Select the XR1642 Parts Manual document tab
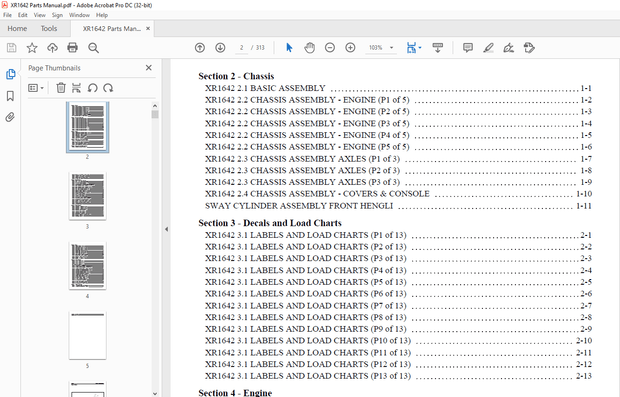Image resolution: width=620 pixels, height=397 pixels. pyautogui.click(x=112, y=28)
